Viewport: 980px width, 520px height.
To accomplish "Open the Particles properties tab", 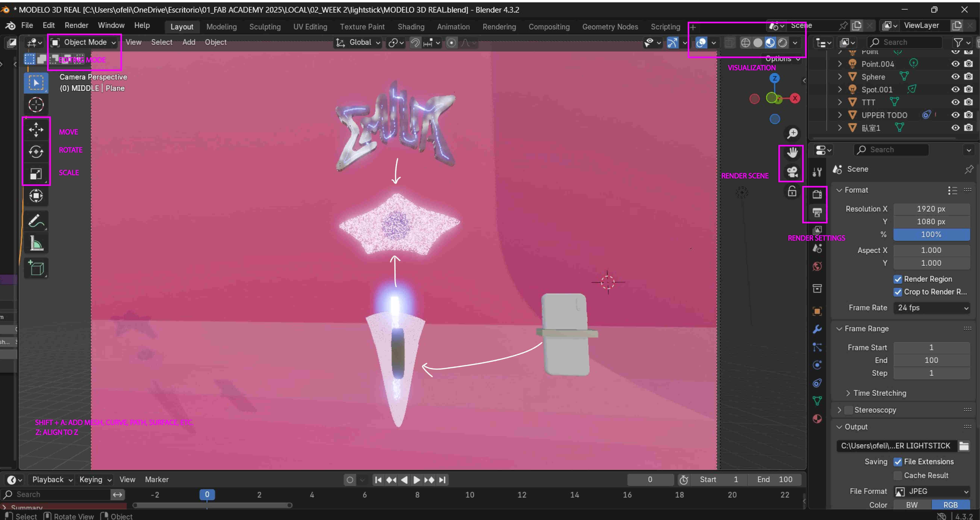I will (x=817, y=347).
